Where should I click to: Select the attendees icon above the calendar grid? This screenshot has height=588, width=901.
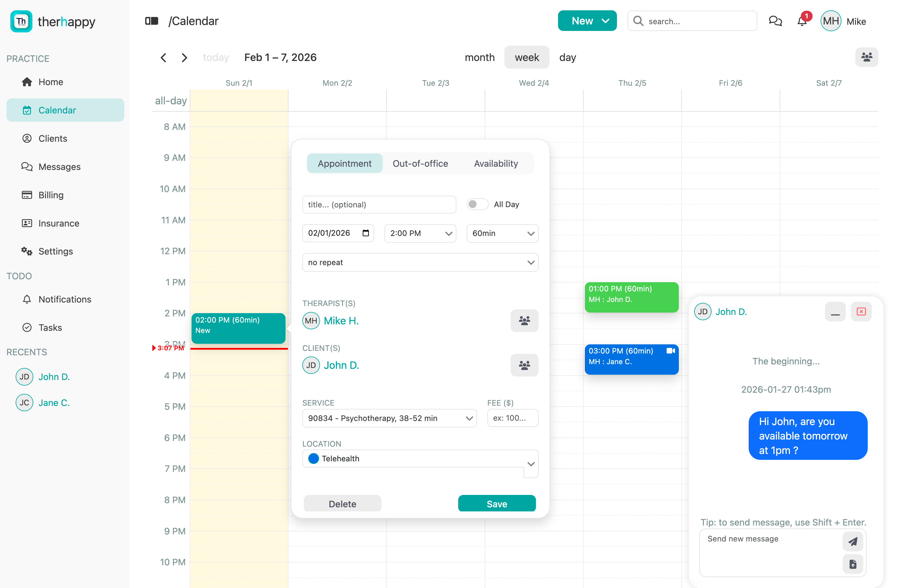click(x=867, y=57)
